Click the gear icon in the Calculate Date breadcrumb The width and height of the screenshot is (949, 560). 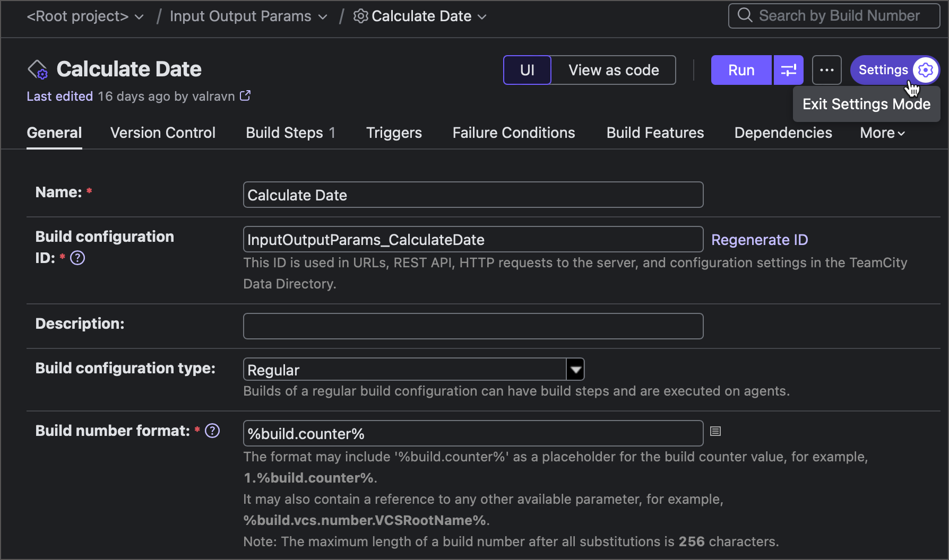pyautogui.click(x=360, y=16)
